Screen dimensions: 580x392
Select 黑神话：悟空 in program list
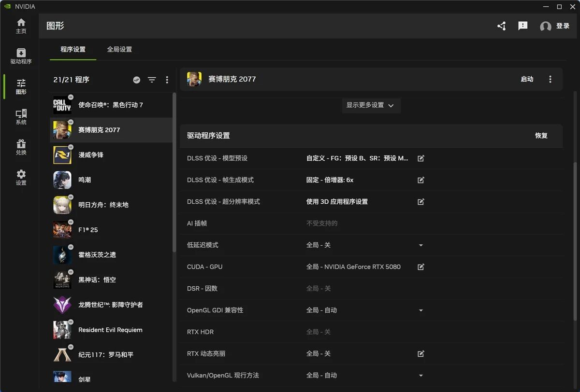point(111,280)
